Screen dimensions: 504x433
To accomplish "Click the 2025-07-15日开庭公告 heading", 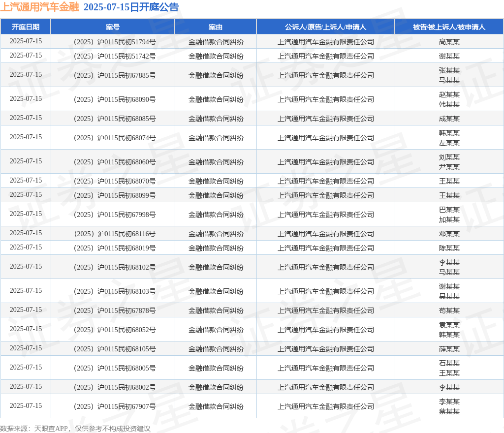I will pos(131,7).
